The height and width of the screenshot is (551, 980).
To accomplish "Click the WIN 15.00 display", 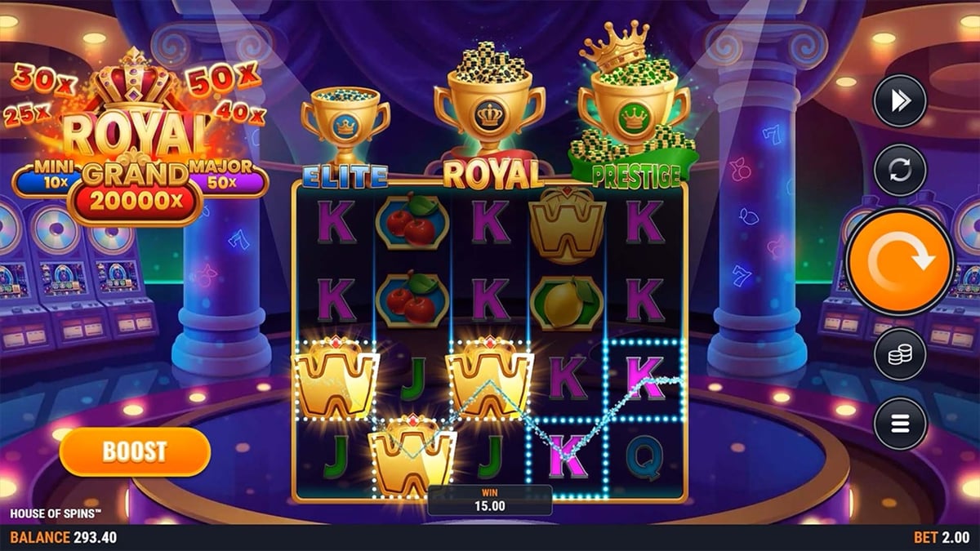I will [490, 499].
